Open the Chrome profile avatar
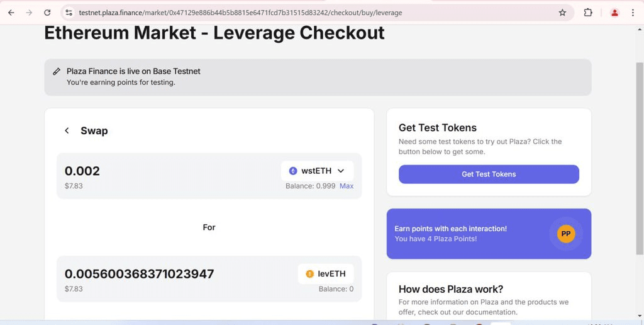 point(614,13)
